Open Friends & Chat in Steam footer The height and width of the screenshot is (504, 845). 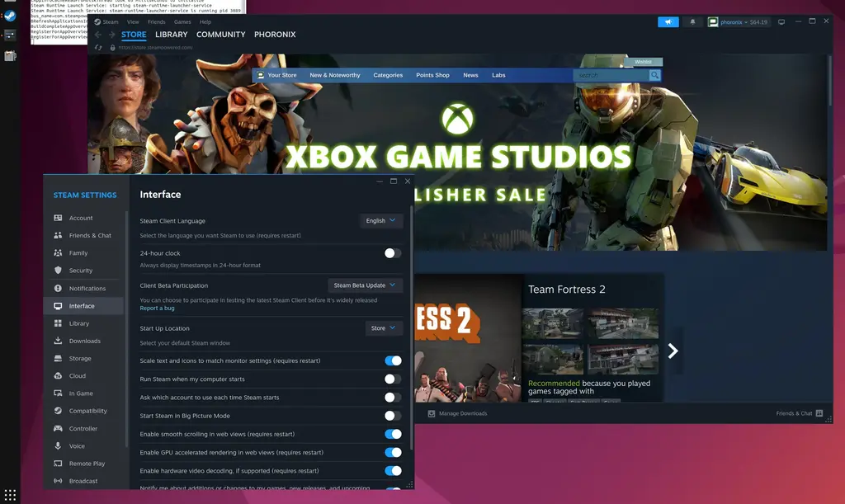click(799, 413)
